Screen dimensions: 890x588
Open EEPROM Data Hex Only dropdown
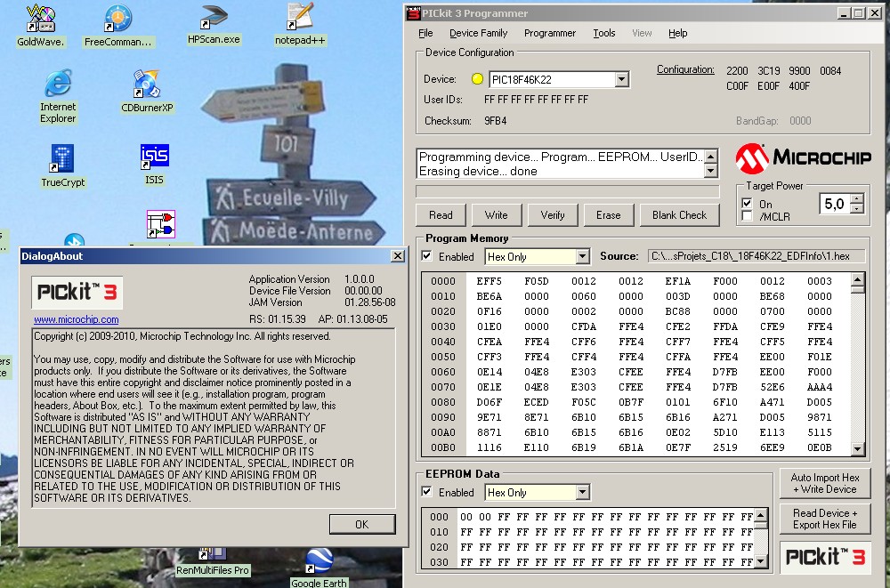tap(582, 492)
